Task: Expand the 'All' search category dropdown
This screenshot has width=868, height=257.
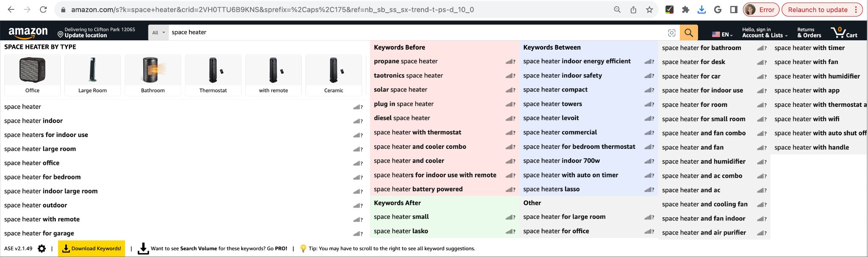Action: click(158, 33)
